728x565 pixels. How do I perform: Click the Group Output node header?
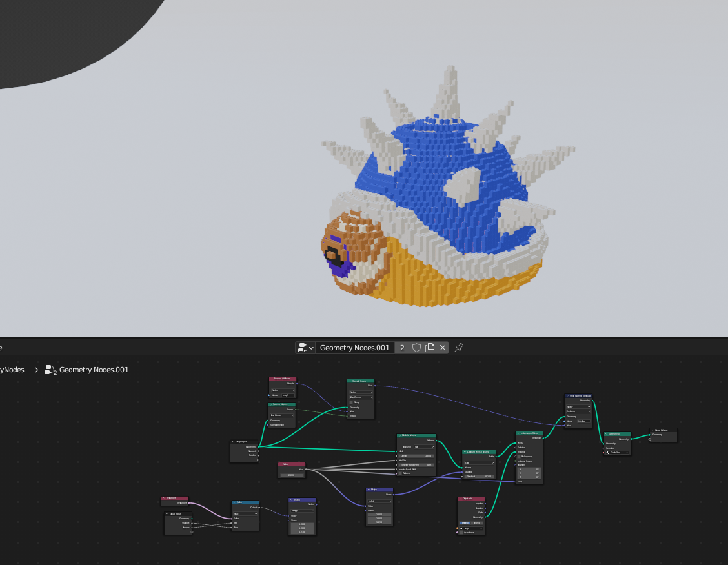[663, 430]
